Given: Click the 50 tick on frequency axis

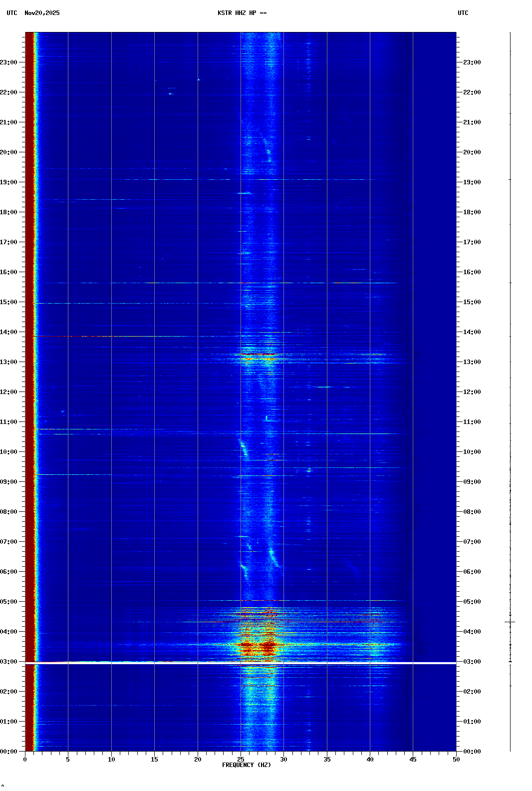Looking at the screenshot, I should coord(456,760).
